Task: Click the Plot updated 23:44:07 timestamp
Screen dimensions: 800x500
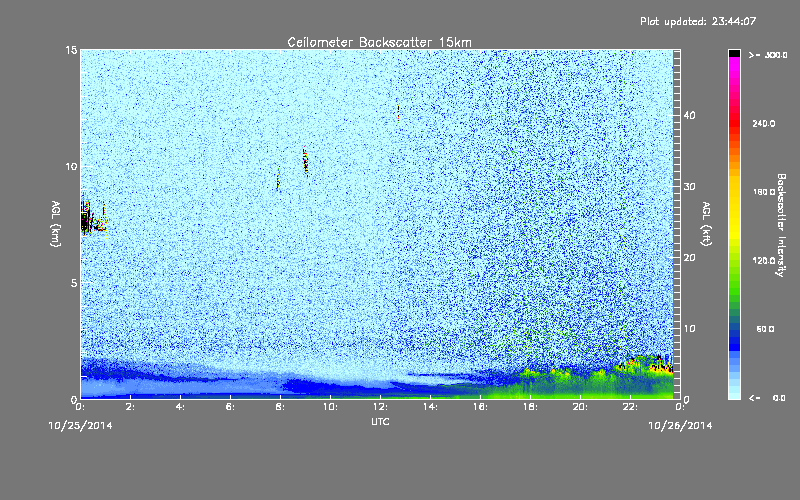Action: [698, 21]
